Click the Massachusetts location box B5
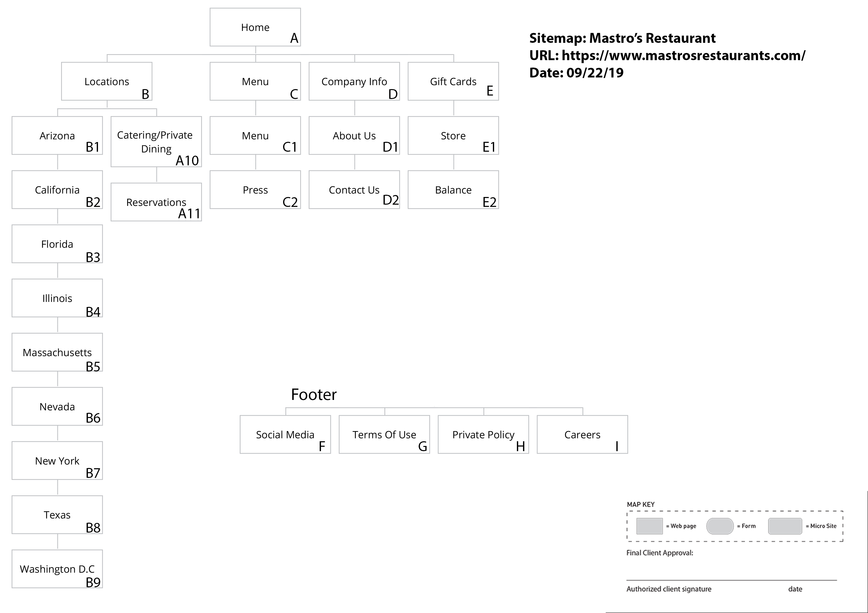Viewport: 868px width, 613px height. [57, 352]
